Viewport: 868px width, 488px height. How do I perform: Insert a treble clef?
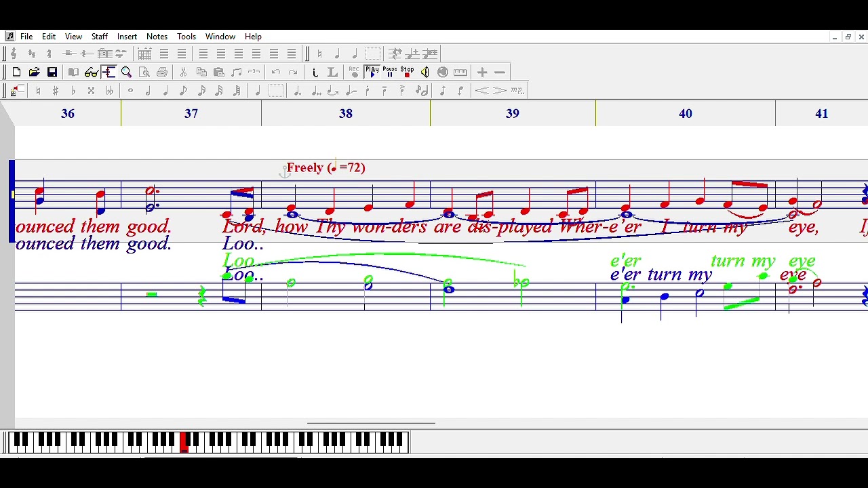tap(14, 54)
